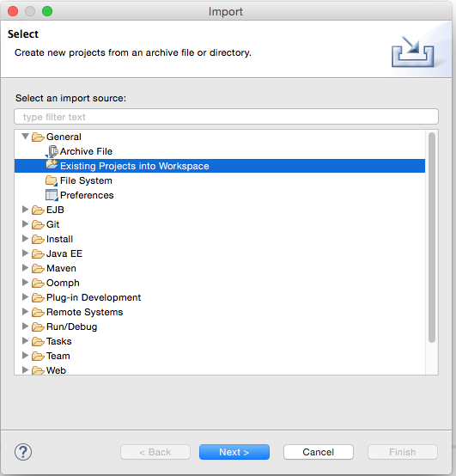The width and height of the screenshot is (456, 476).
Task: Expand the Plug-in Development category
Action: (x=26, y=297)
